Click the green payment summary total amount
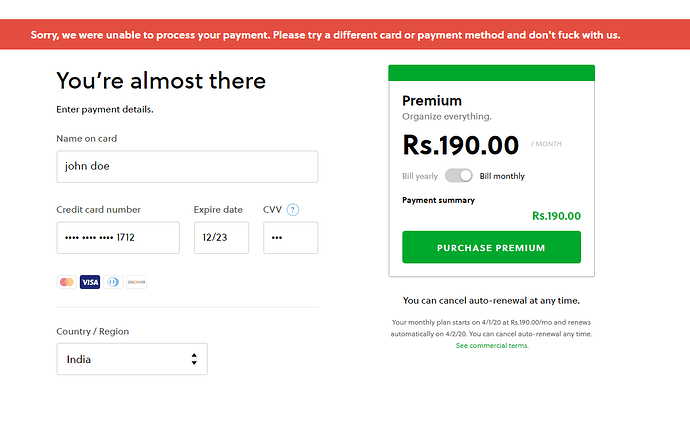The image size is (690, 432). pyautogui.click(x=556, y=215)
